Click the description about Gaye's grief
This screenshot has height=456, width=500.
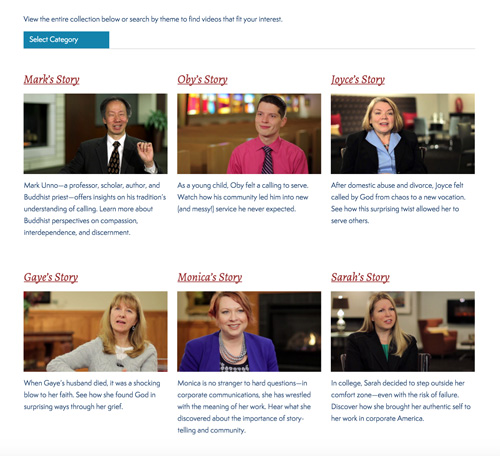(92, 395)
